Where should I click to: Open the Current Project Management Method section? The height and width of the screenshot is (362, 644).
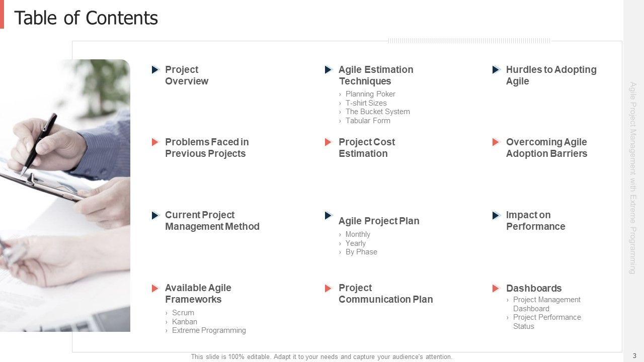point(212,221)
